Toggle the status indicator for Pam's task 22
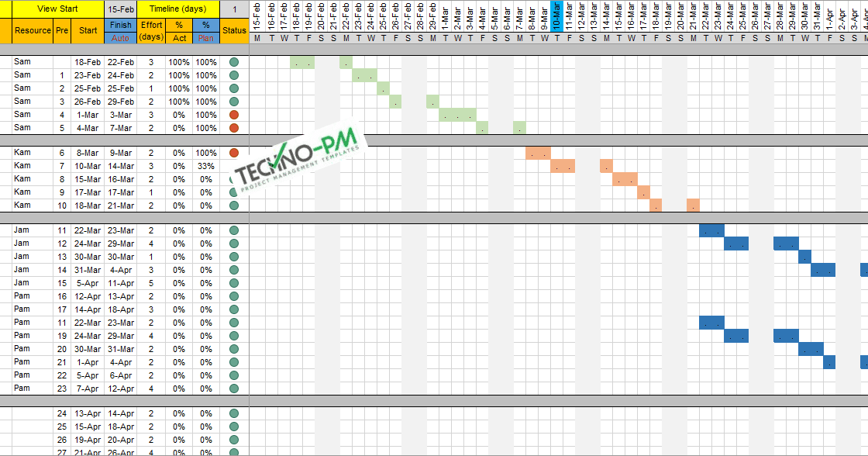 234,375
